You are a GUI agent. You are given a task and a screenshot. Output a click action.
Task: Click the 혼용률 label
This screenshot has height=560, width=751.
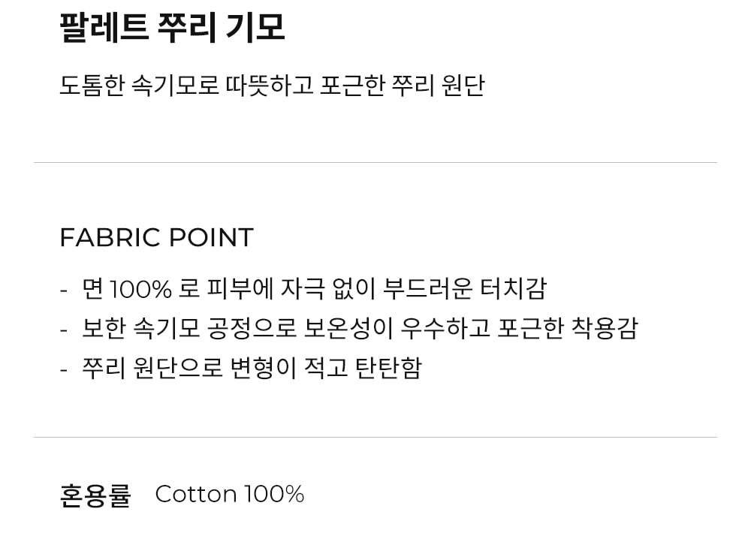coord(95,495)
